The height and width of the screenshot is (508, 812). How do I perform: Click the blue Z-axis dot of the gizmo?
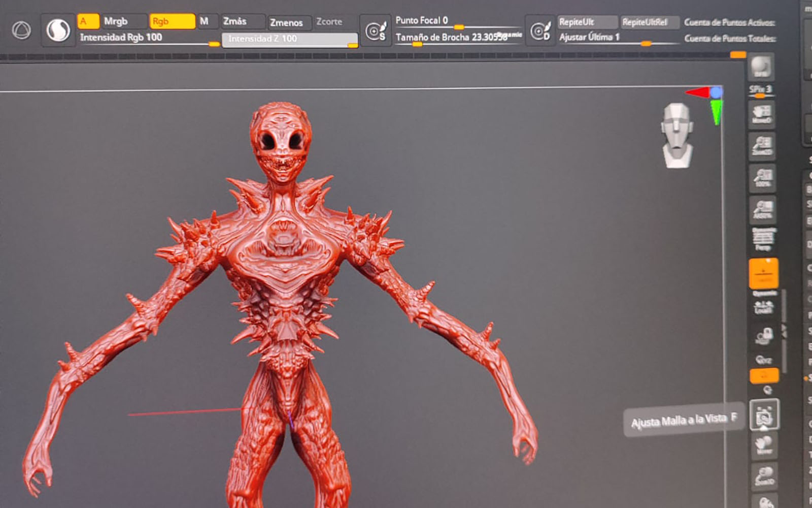[716, 92]
